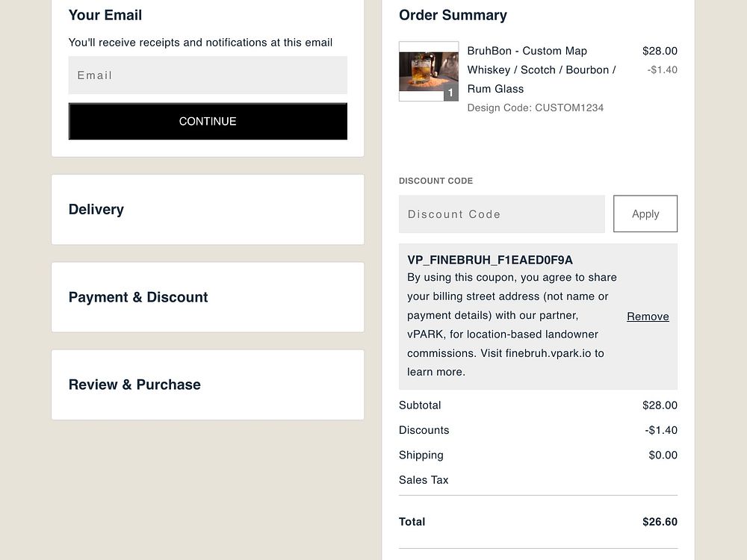This screenshot has height=560, width=747.
Task: Apply the discount code
Action: pos(645,214)
